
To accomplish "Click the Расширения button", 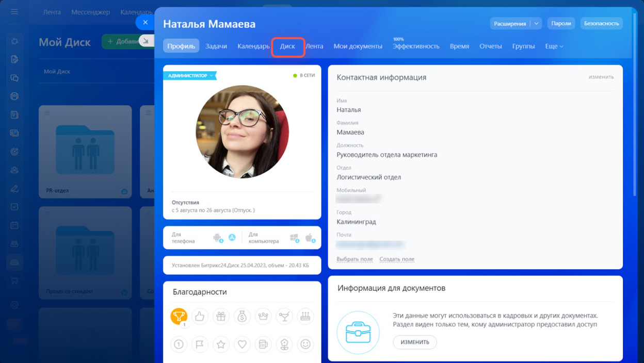I will click(510, 23).
